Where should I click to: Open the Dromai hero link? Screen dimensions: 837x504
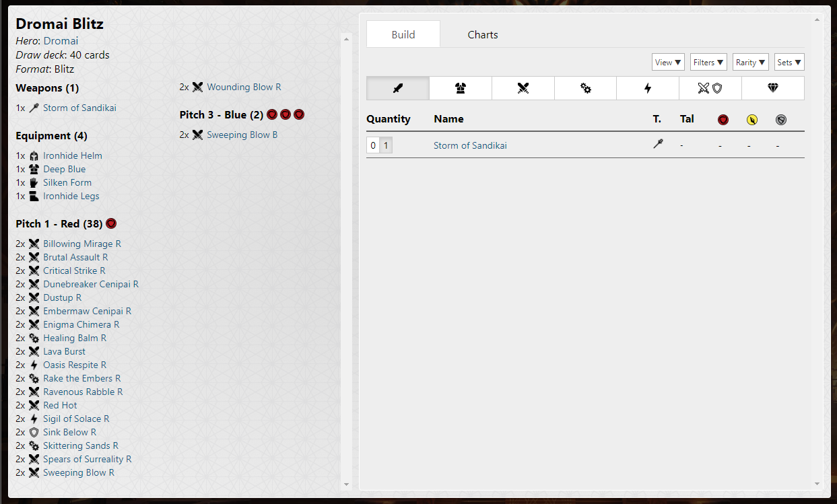click(61, 41)
